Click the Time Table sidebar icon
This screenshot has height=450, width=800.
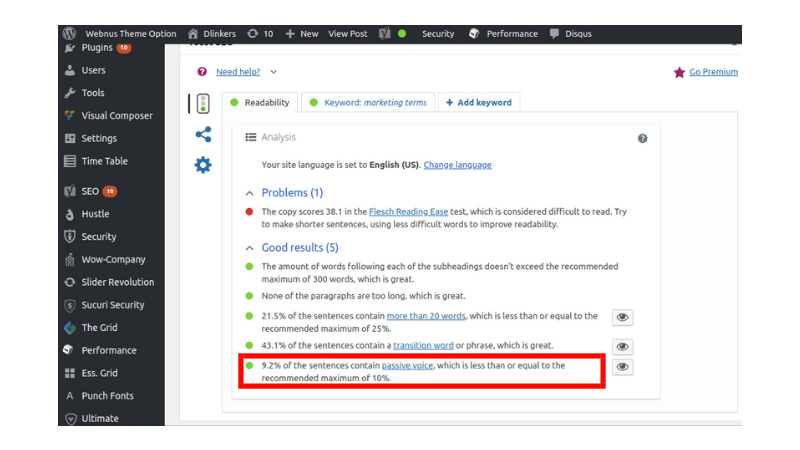(x=70, y=161)
